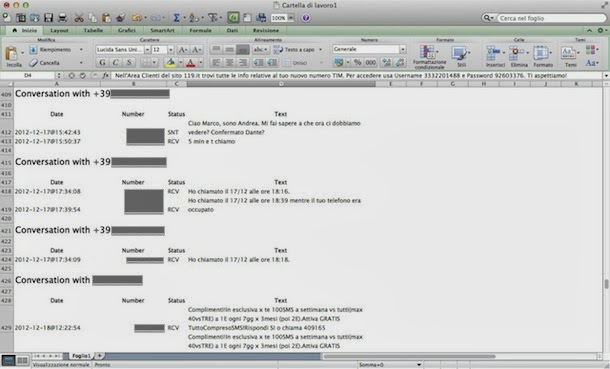Undo the last action
The height and width of the screenshot is (369, 610).
[137, 17]
